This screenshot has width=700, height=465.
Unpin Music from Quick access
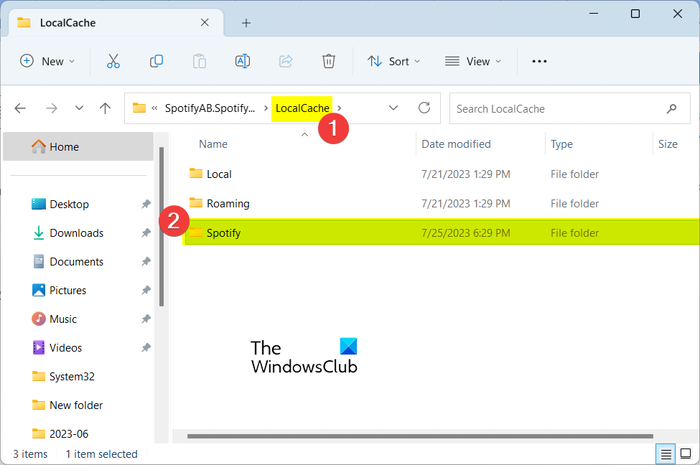146,319
